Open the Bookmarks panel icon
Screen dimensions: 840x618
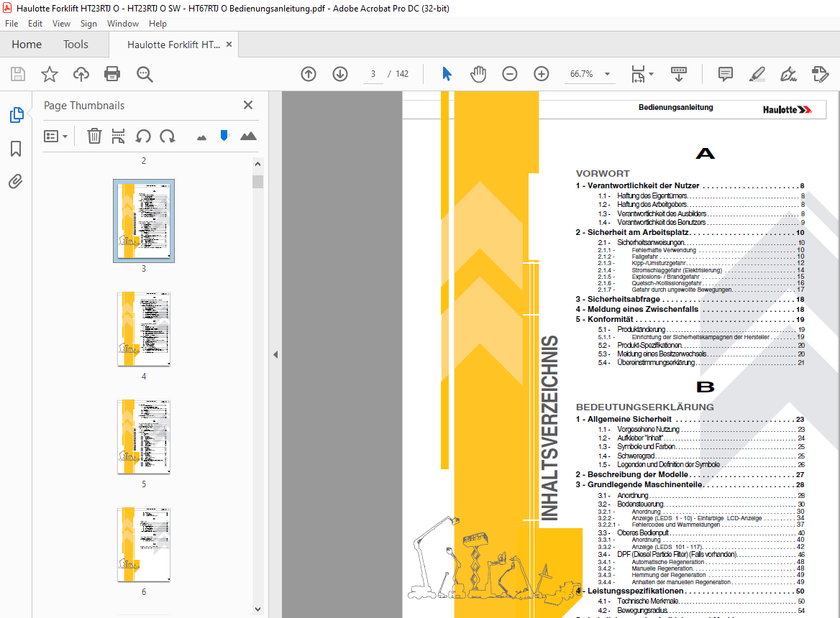tap(16, 149)
